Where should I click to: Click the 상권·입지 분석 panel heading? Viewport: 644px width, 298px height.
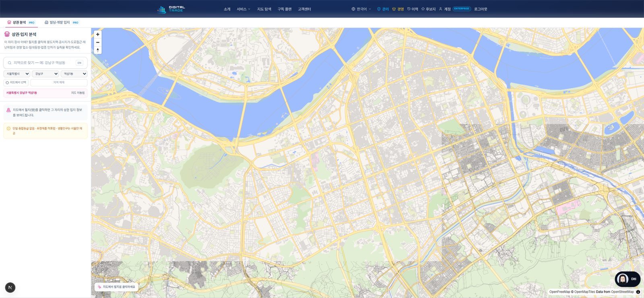tap(24, 34)
